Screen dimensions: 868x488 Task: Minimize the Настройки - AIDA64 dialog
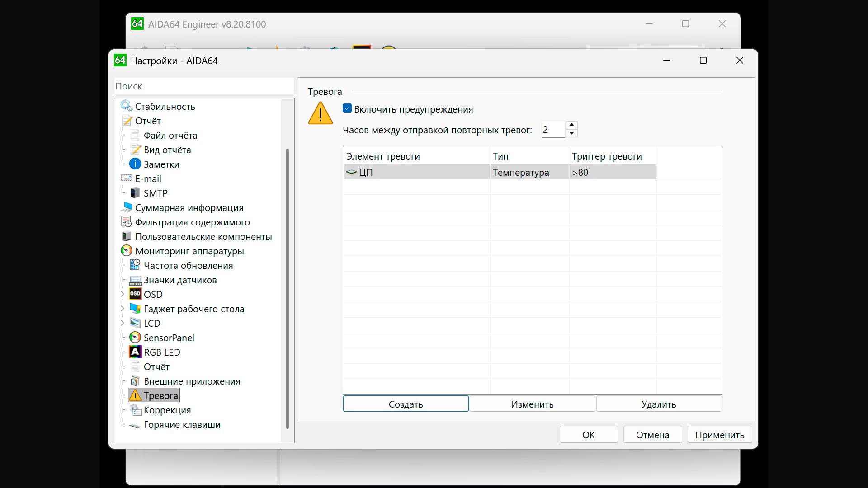666,61
